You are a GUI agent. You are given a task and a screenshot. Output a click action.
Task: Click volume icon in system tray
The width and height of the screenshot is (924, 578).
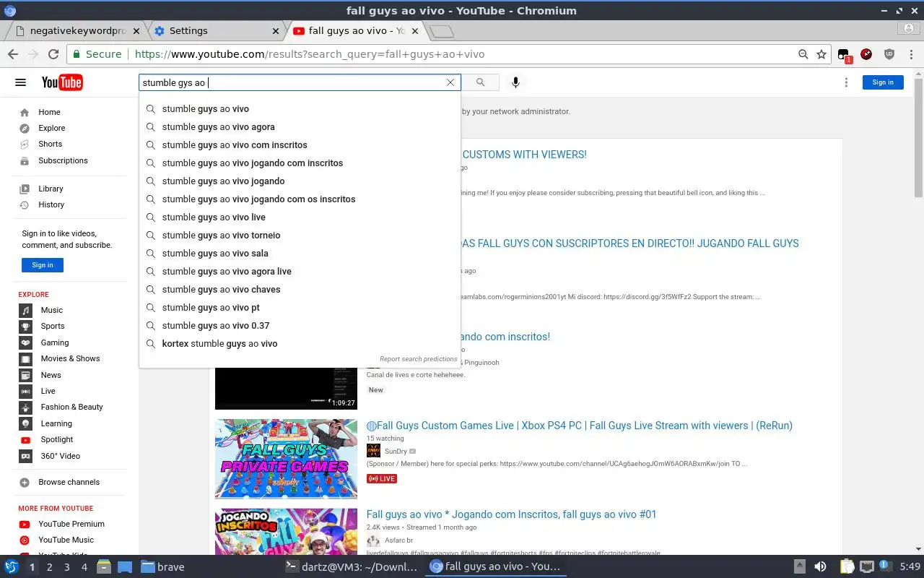[x=820, y=567]
